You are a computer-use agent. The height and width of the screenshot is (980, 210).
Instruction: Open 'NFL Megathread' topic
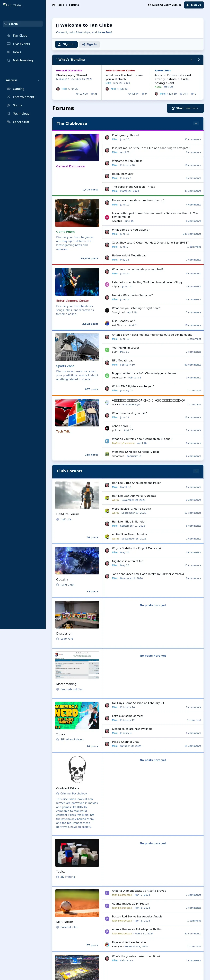coord(123,361)
